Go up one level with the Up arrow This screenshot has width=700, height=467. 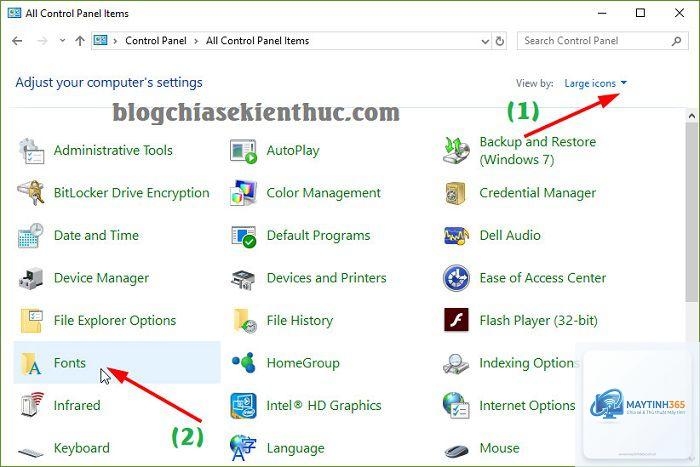point(80,41)
